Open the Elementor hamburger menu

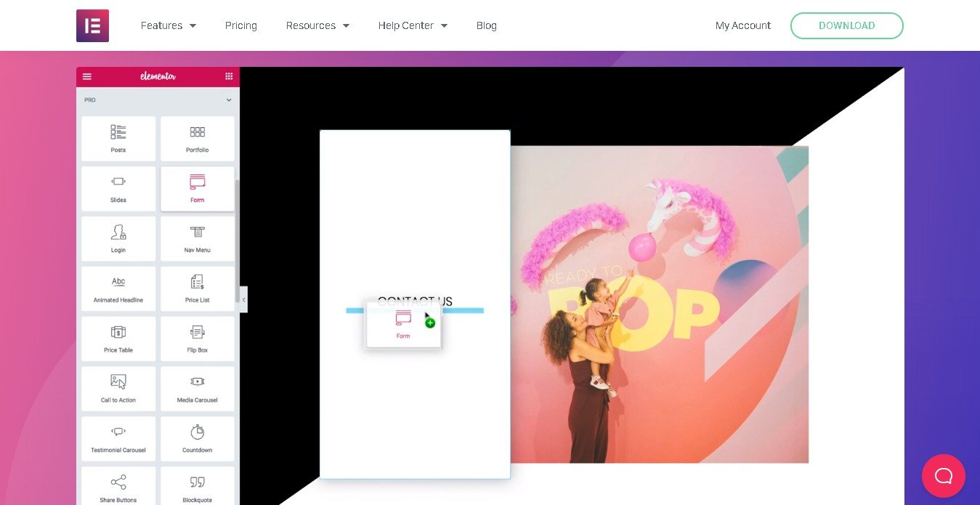pyautogui.click(x=87, y=76)
